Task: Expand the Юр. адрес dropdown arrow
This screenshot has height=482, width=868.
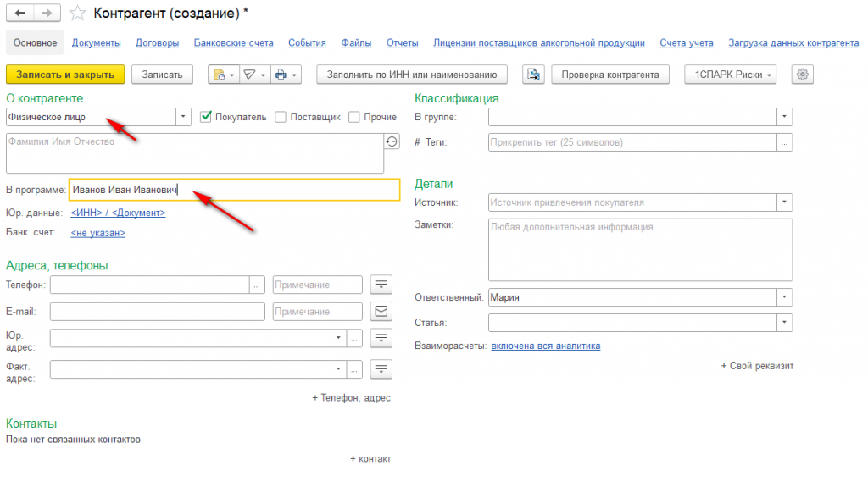Action: pyautogui.click(x=339, y=338)
